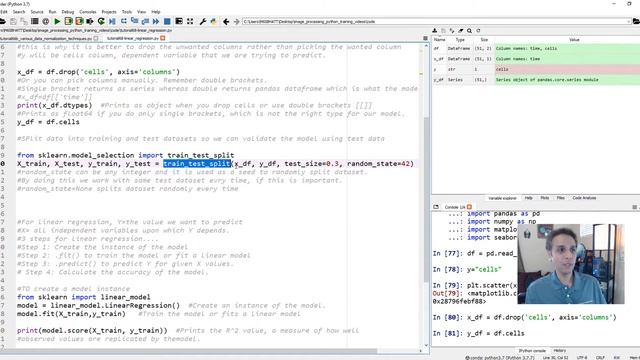The width and height of the screenshot is (640, 360).
Task: Browse console tabs icon
Action: 436,207
